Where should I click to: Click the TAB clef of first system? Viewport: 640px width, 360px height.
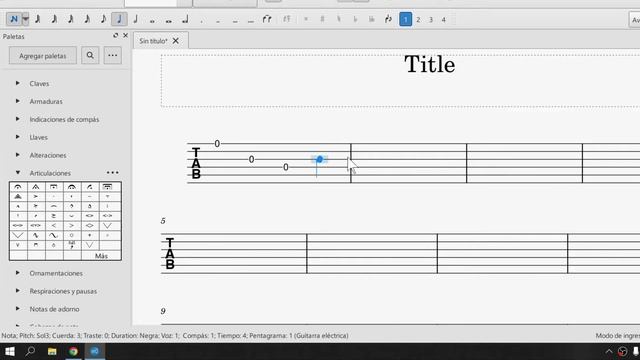(196, 163)
